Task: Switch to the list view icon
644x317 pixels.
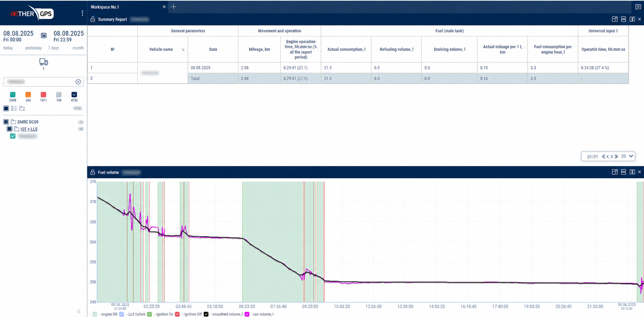Action: pyautogui.click(x=14, y=108)
